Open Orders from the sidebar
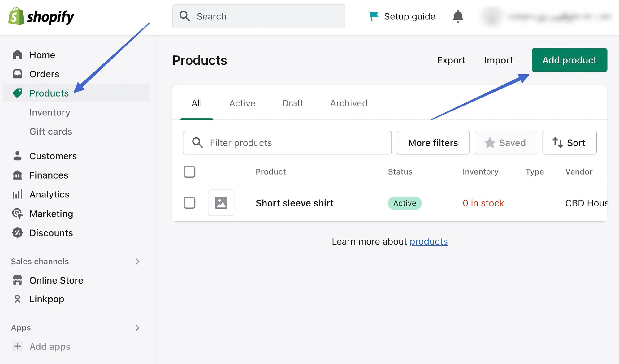Image resolution: width=619 pixels, height=364 pixels. point(44,74)
